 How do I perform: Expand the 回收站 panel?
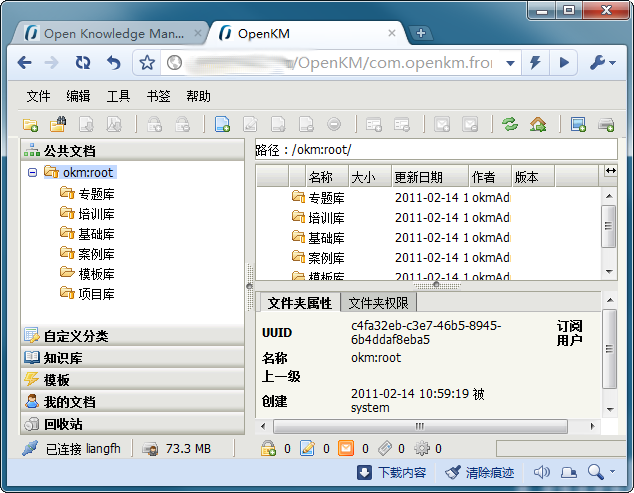133,424
